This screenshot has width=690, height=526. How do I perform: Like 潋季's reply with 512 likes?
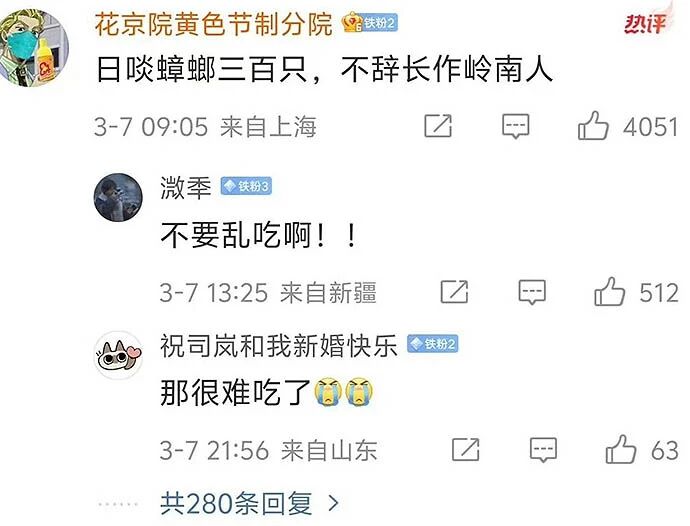pyautogui.click(x=609, y=291)
